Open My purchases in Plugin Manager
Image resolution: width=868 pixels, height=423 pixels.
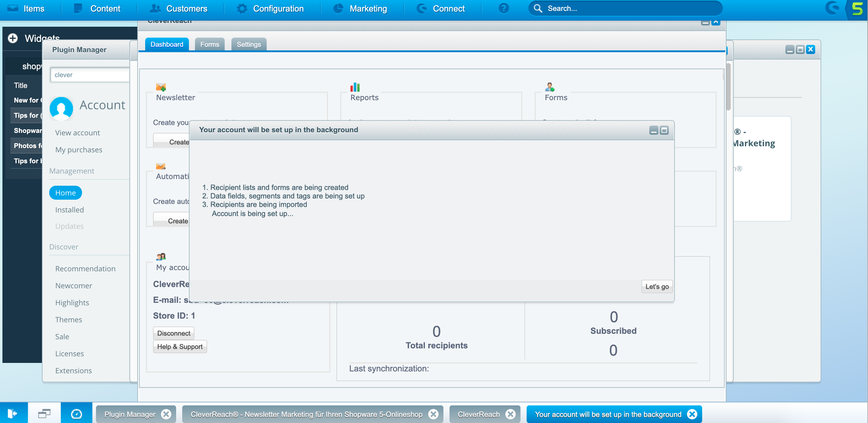click(x=79, y=150)
